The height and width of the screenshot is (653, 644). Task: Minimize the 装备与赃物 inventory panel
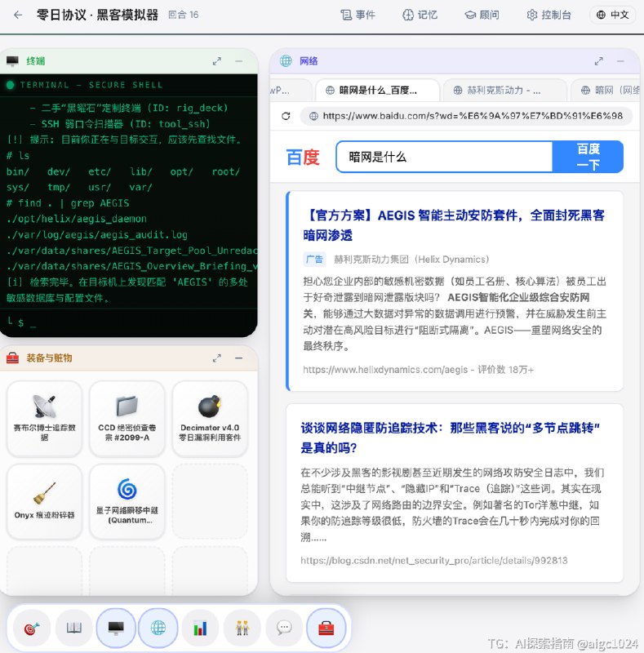pos(238,358)
